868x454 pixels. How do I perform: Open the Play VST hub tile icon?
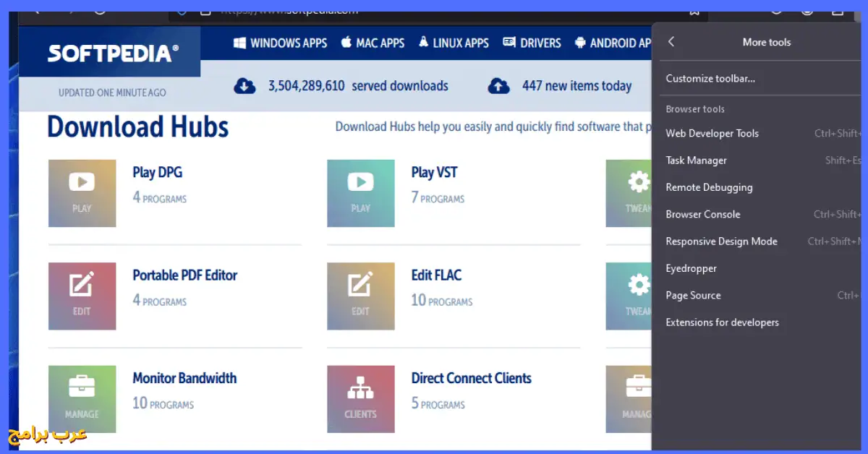pyautogui.click(x=361, y=194)
